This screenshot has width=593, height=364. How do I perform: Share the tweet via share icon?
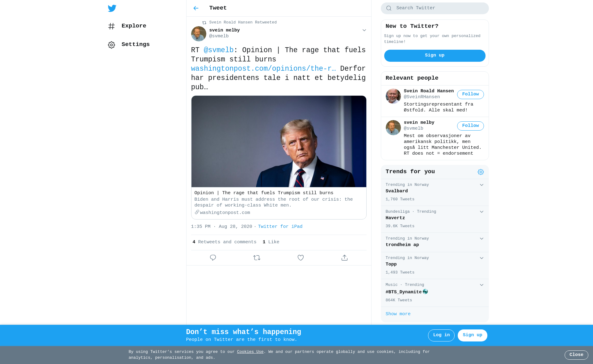pyautogui.click(x=344, y=257)
